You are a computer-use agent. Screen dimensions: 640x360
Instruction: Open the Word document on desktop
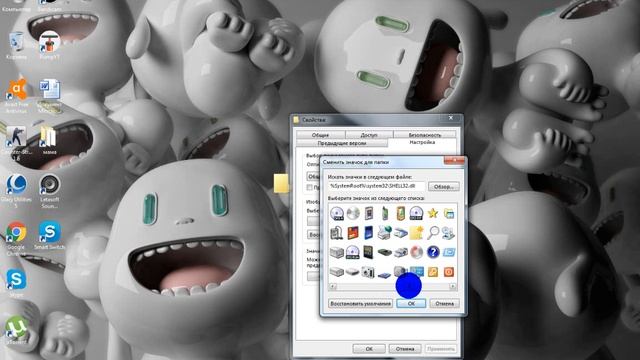pos(50,96)
